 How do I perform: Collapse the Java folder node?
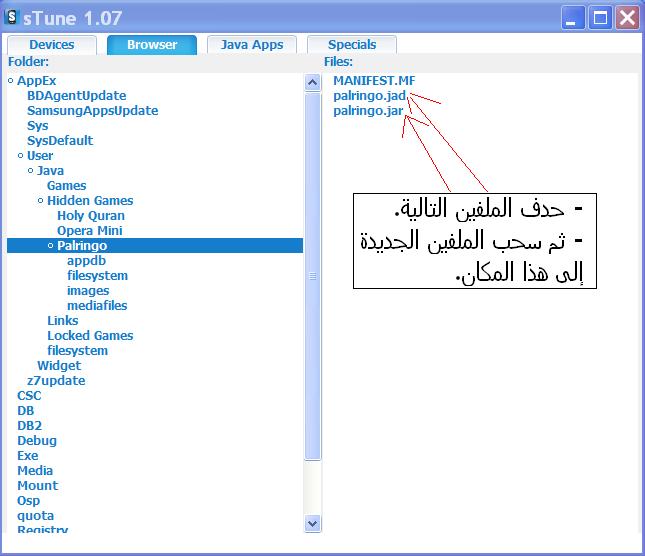click(30, 171)
